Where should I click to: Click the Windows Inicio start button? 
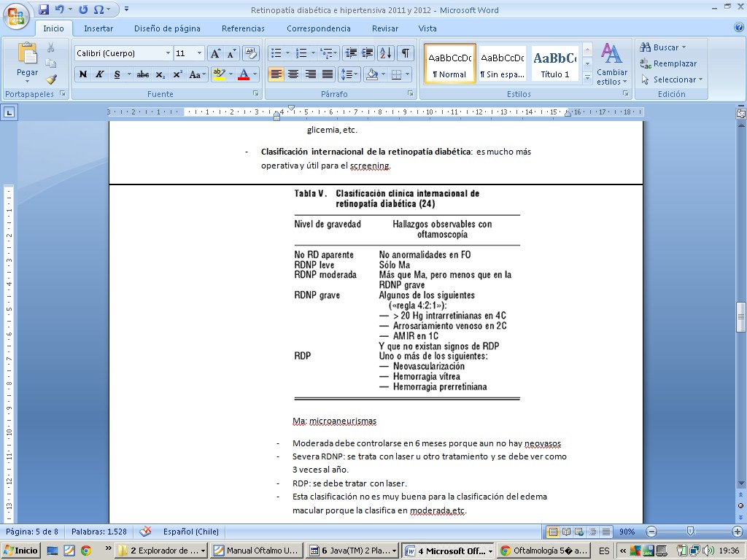click(21, 551)
